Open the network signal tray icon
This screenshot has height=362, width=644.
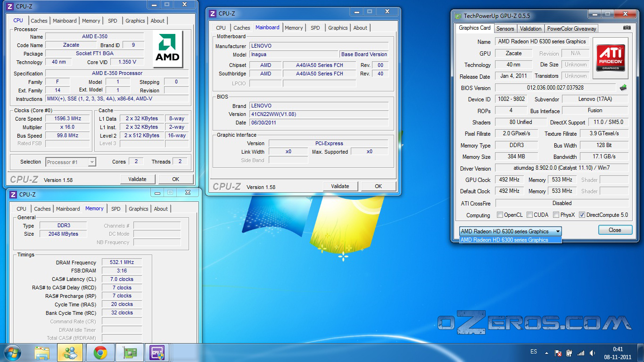click(x=581, y=353)
